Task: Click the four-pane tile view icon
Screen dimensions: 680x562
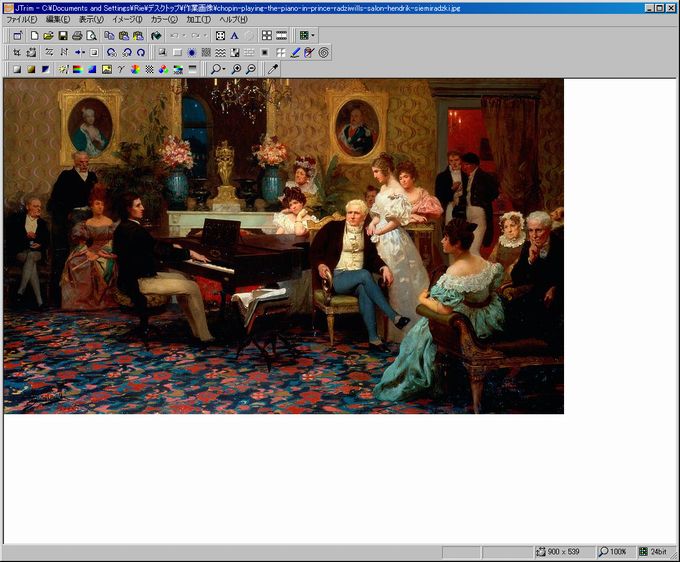Action: [267, 36]
